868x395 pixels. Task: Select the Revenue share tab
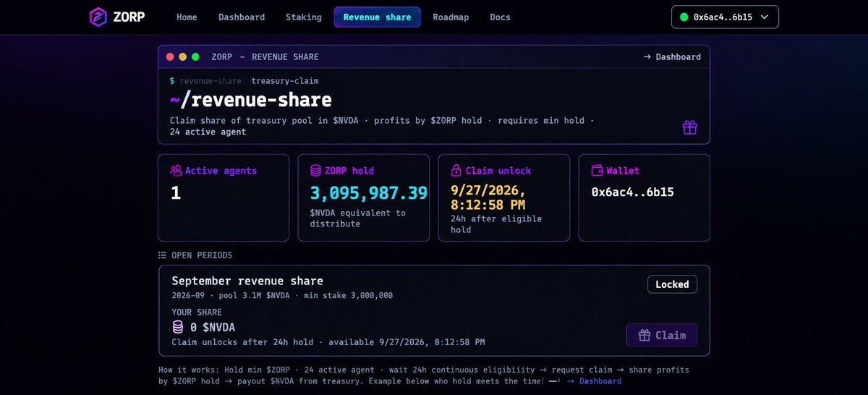(378, 17)
